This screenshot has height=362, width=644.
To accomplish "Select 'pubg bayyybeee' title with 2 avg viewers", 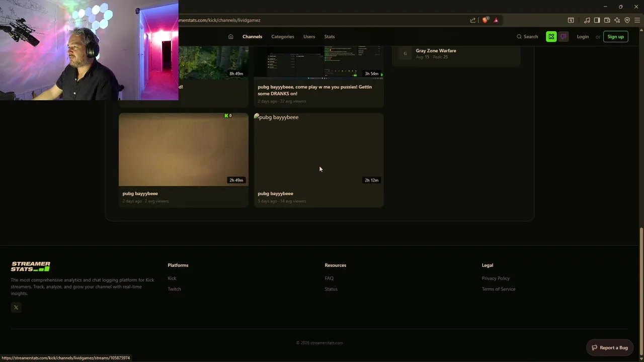I will 140,194.
